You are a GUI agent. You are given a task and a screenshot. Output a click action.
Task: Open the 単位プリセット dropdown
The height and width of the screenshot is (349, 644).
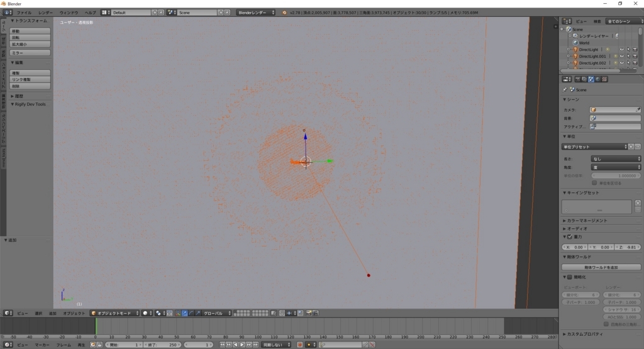[x=595, y=147]
